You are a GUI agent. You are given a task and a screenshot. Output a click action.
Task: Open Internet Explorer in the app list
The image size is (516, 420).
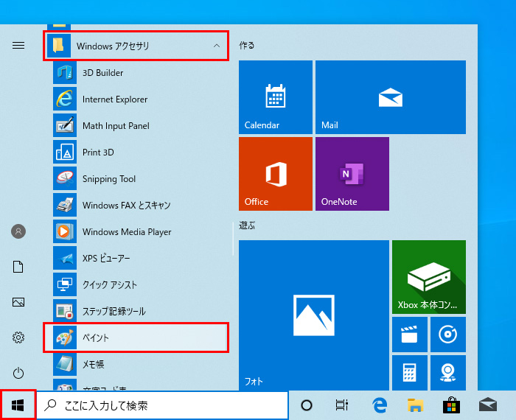114,99
